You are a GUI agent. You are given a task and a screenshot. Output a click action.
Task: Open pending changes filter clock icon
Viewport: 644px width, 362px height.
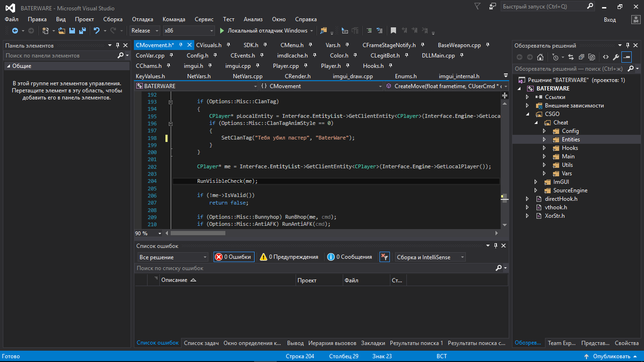(555, 57)
